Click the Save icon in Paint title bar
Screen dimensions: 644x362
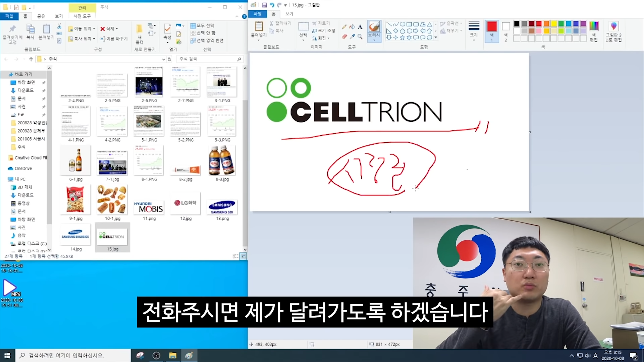coord(264,5)
